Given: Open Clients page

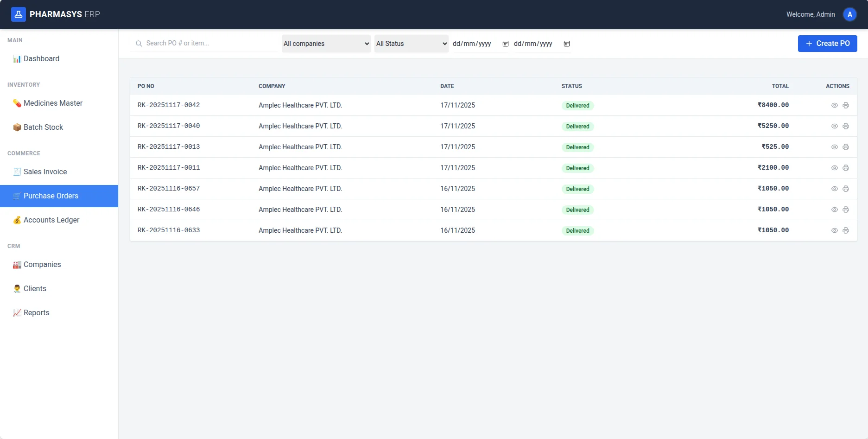Looking at the screenshot, I should click(x=59, y=289).
